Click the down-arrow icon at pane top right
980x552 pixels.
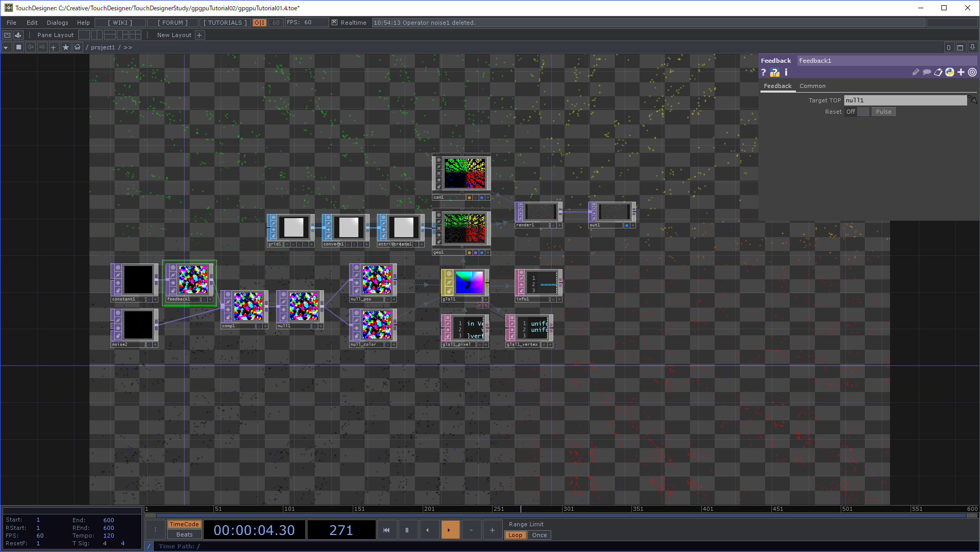(x=972, y=47)
